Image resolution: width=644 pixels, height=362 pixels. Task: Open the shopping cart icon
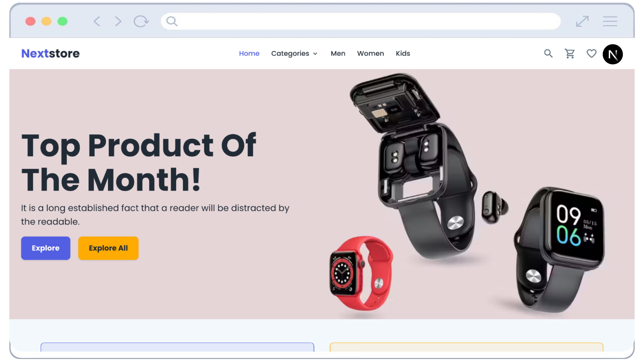(570, 54)
